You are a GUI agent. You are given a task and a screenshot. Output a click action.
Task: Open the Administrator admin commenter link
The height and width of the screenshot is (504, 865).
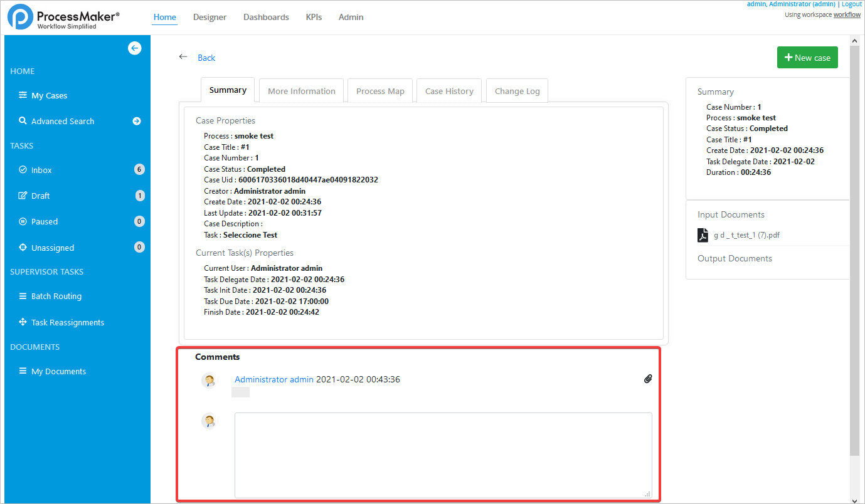[x=273, y=379]
